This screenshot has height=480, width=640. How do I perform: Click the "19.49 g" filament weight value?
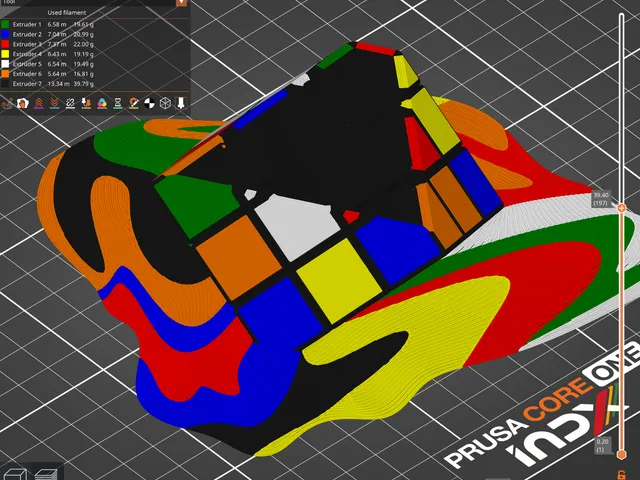83,64
